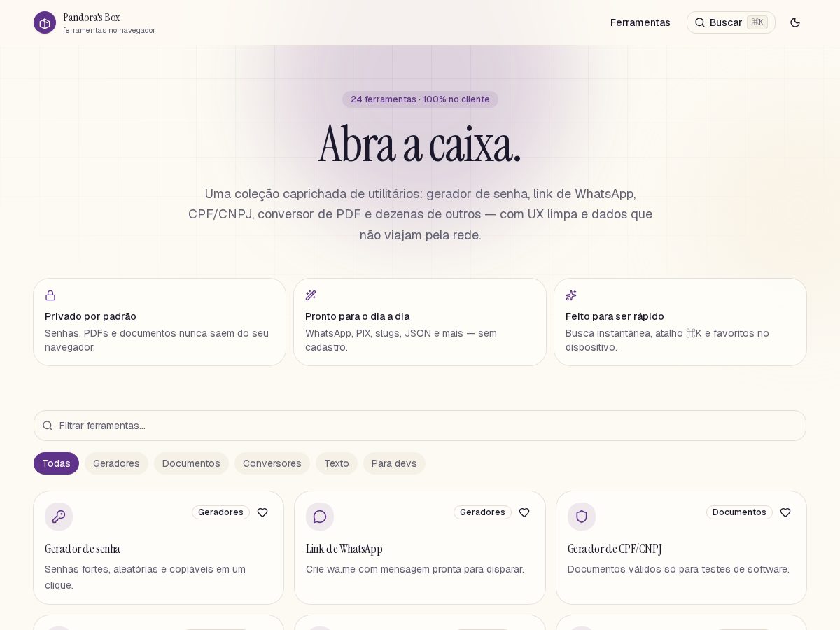Click the 24 ferramentas badge
This screenshot has height=630, width=840.
[x=420, y=99]
